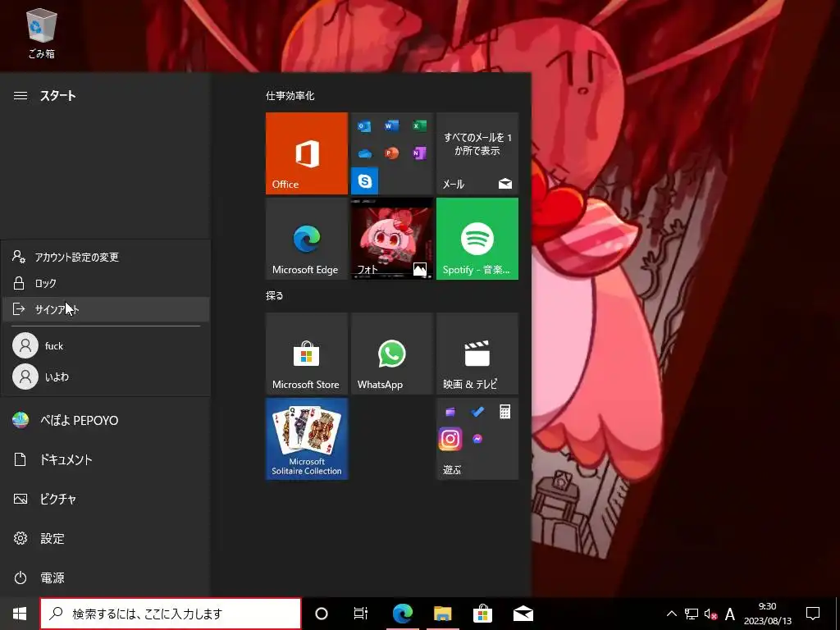Open Microsoft Store from taskbar

pyautogui.click(x=482, y=614)
